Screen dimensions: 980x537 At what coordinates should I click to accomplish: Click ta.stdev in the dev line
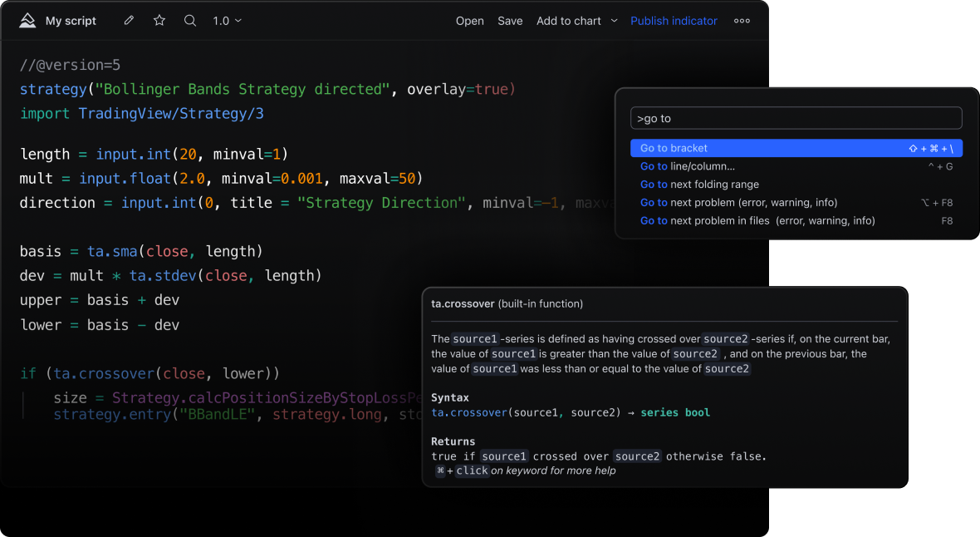click(x=163, y=276)
